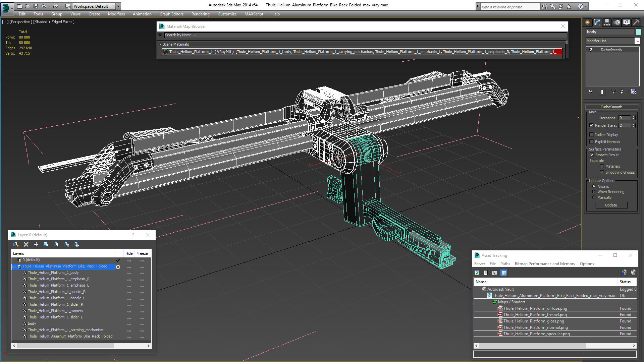The height and width of the screenshot is (362, 644).
Task: Toggle Render Iters checkbox
Action: coord(592,125)
